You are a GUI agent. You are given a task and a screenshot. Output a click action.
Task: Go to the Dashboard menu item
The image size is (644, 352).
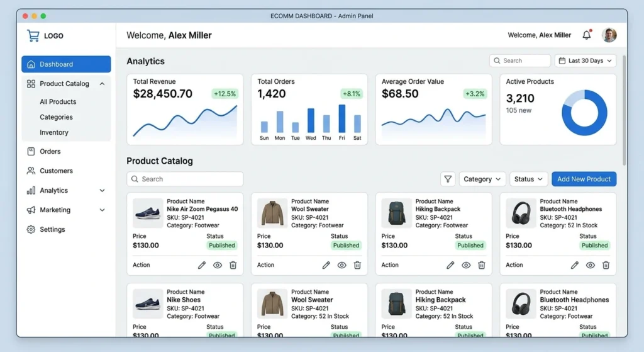coord(66,64)
